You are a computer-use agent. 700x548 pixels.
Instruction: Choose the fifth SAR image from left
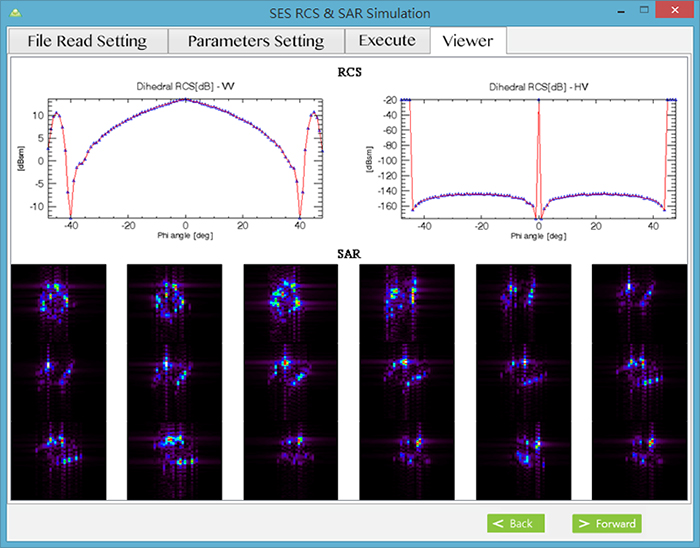[523, 381]
